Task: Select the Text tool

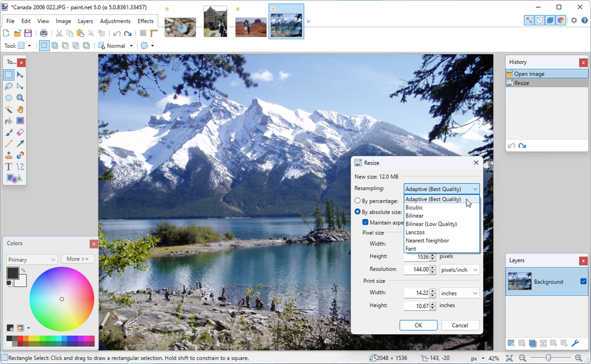Action: pos(9,167)
